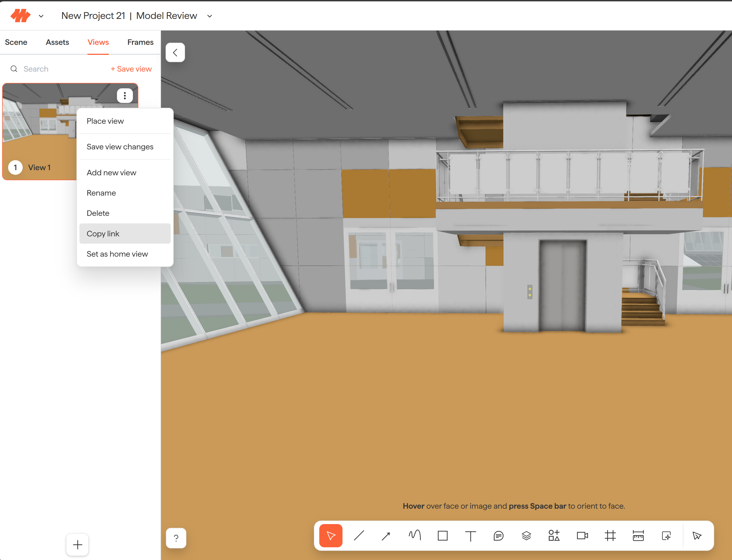Open View 1 three-dot options button

125,96
